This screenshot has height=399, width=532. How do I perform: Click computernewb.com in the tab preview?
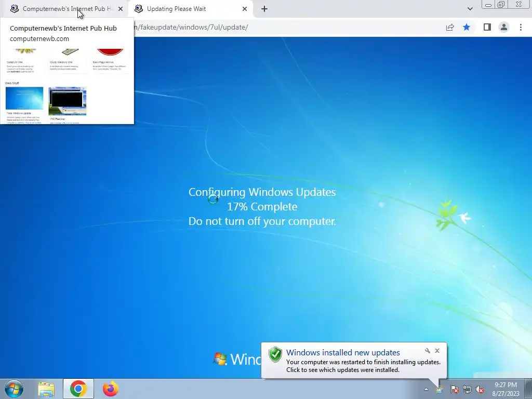point(39,38)
